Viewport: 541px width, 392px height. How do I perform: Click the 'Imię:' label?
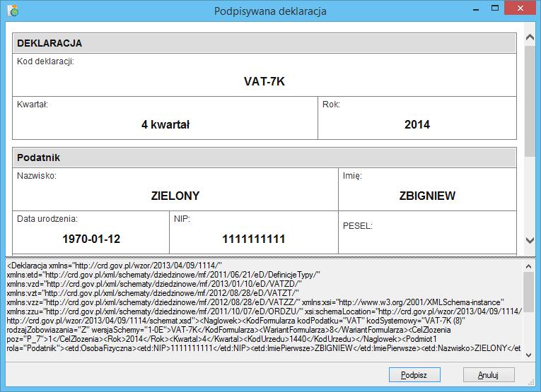click(x=352, y=176)
